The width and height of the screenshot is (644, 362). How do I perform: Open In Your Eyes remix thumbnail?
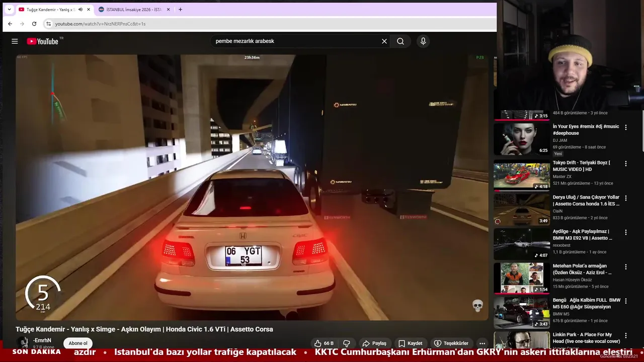[522, 139]
